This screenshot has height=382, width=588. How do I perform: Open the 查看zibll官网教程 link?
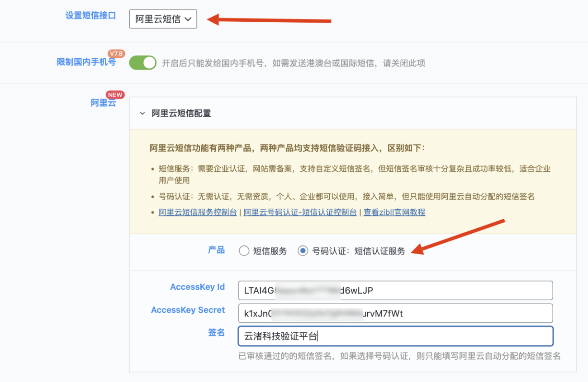pyautogui.click(x=393, y=212)
